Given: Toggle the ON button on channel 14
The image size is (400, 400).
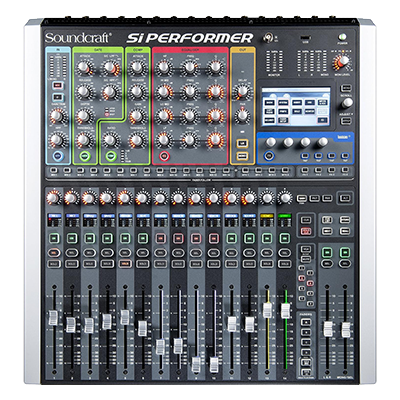Looking at the screenshot, I should [285, 238].
